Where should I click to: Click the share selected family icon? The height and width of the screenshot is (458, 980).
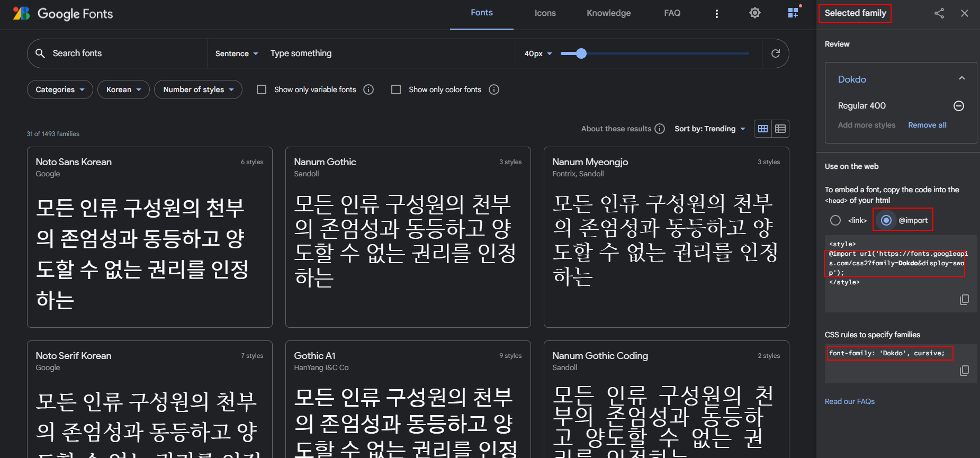[x=939, y=13]
